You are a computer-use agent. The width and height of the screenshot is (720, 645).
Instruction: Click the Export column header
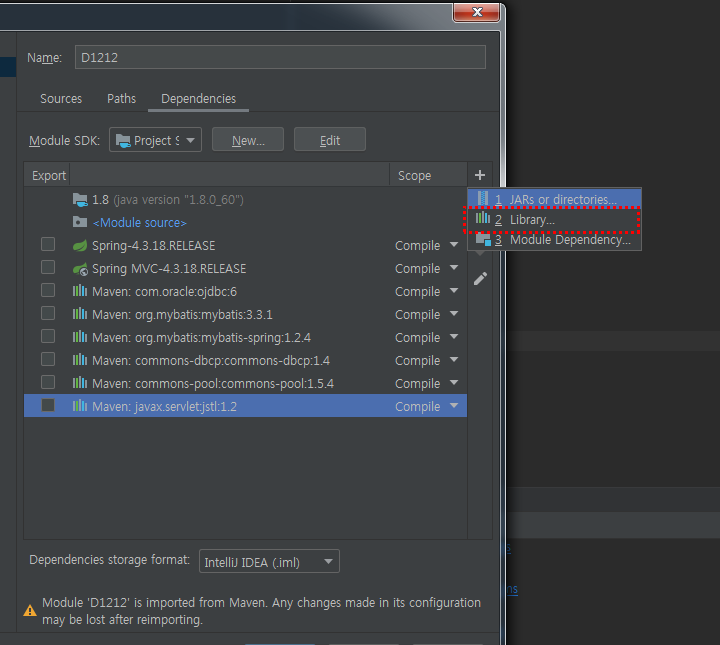[49, 175]
